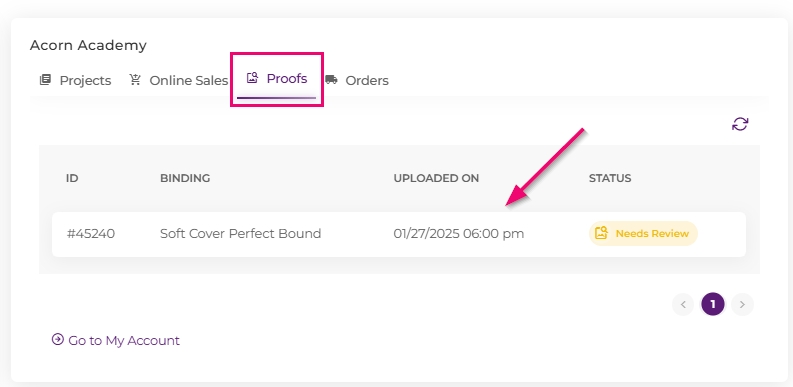
Task: Open the Projects tab
Action: point(75,80)
